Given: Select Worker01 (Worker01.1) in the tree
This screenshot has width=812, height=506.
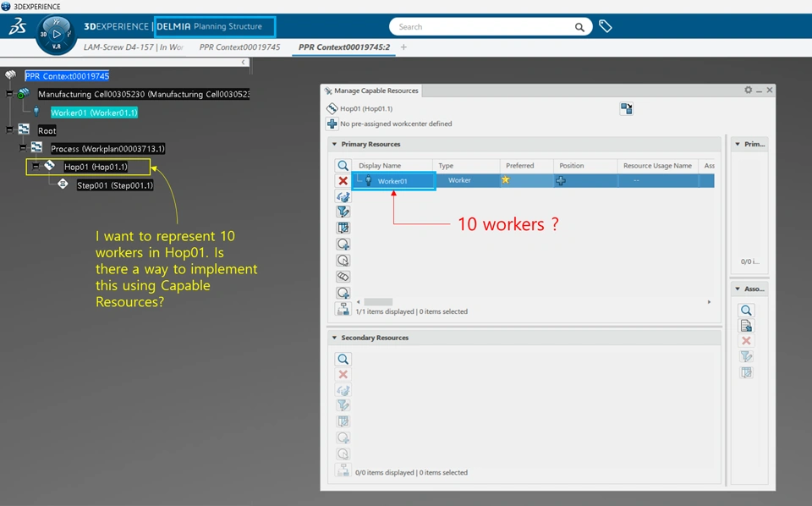Looking at the screenshot, I should [x=94, y=113].
